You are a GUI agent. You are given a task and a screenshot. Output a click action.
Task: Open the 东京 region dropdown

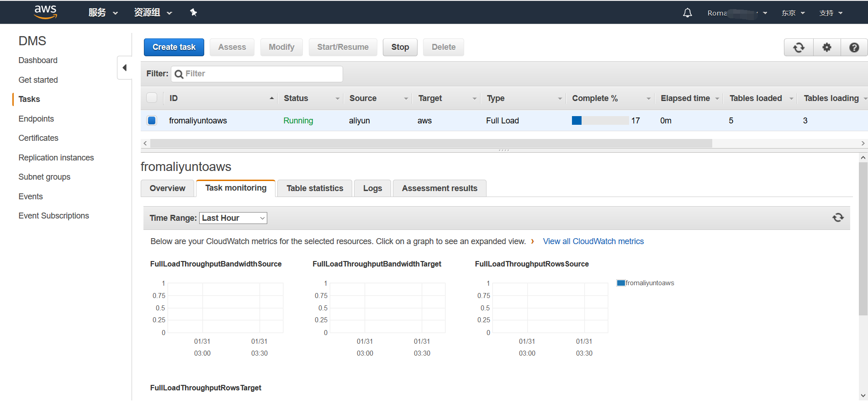pyautogui.click(x=793, y=13)
